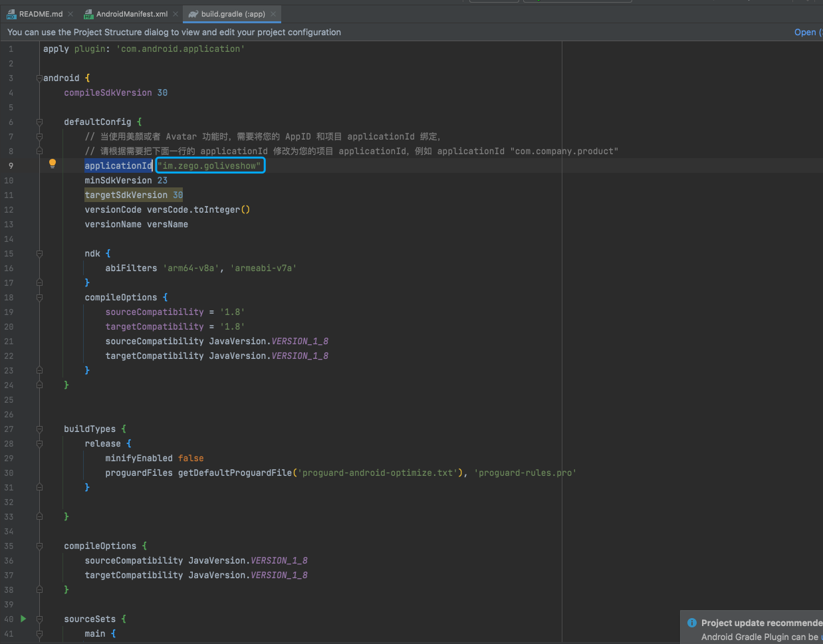
Task: Click line number 27 in the gutter
Action: coord(9,429)
